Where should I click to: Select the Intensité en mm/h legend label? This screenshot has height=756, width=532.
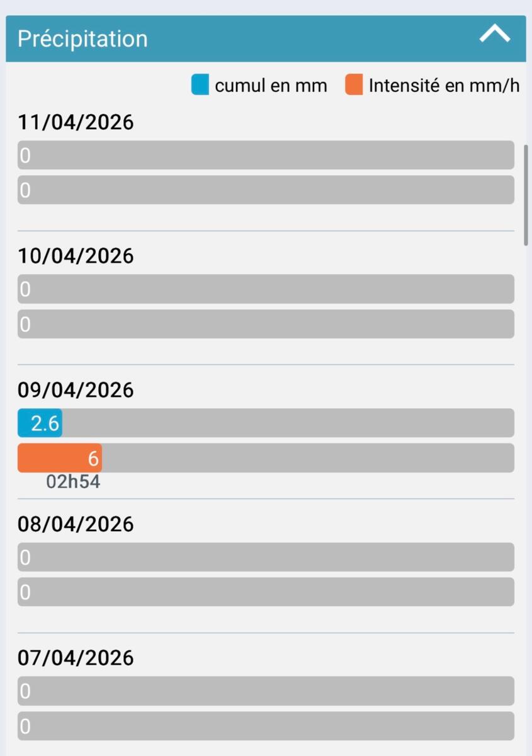coord(444,86)
